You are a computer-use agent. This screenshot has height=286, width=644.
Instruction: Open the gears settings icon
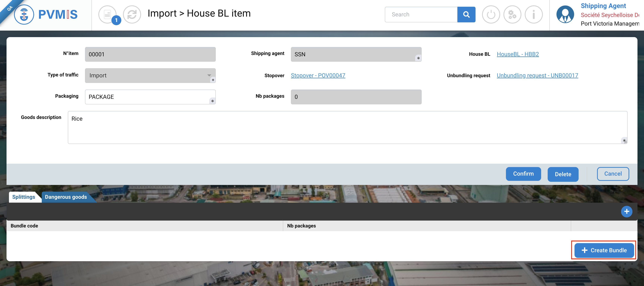[x=512, y=15]
